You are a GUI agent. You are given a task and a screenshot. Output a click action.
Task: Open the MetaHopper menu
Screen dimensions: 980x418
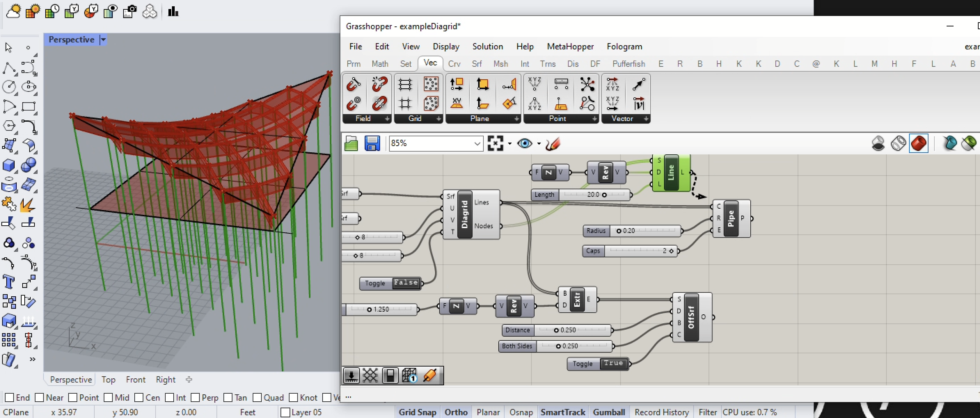click(x=570, y=46)
